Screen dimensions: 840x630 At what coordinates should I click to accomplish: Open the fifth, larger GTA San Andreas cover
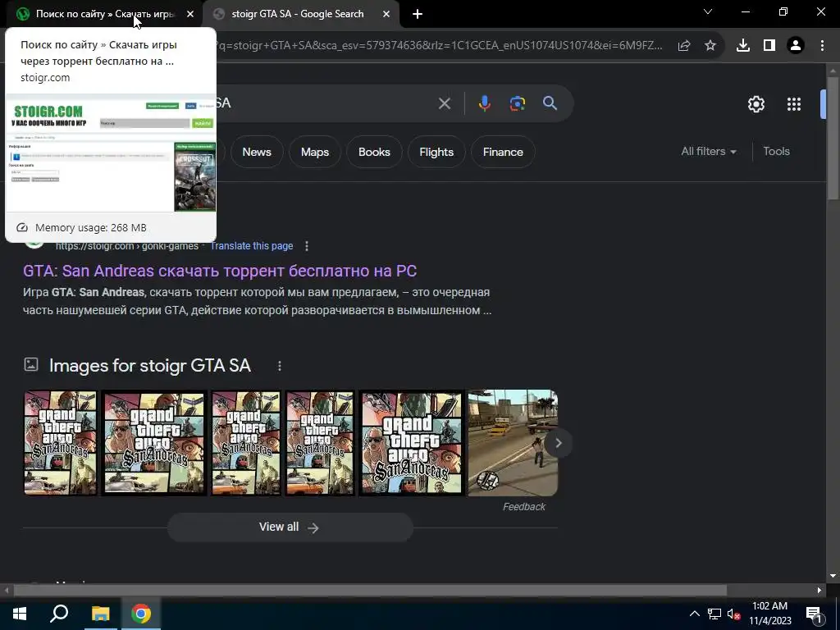click(x=411, y=442)
